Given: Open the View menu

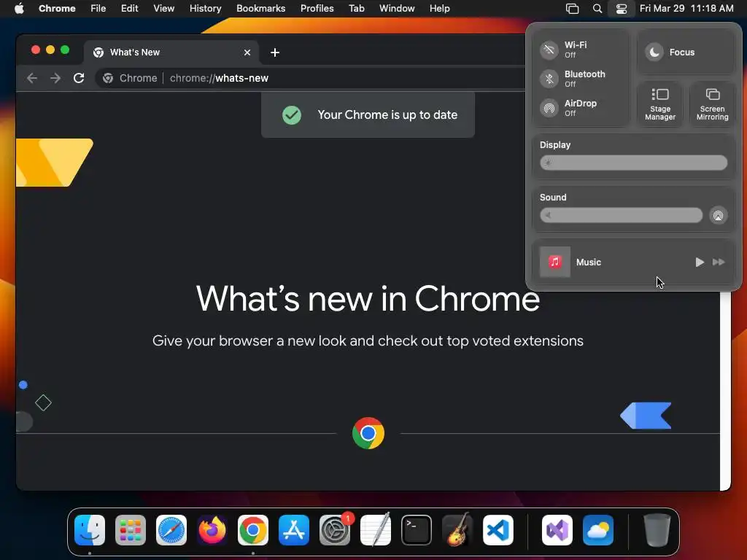Looking at the screenshot, I should coord(163,9).
